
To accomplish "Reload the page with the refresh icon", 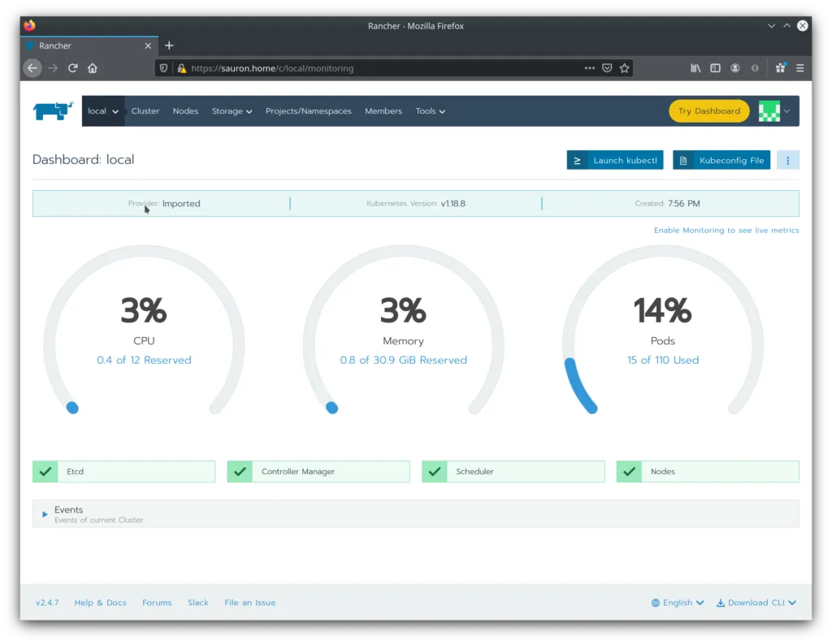I will [x=73, y=68].
